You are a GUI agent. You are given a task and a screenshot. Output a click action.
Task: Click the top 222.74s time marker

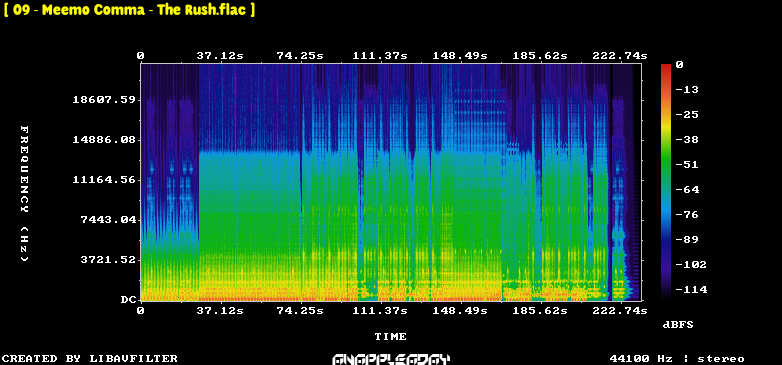click(x=620, y=56)
